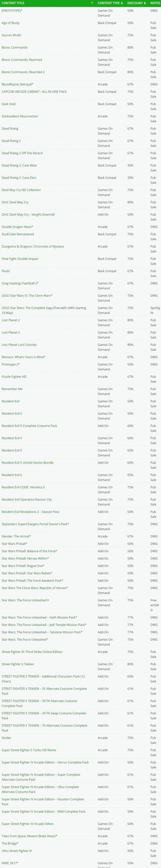Open the Asura's Wrath entry
161x868 pixels.
pyautogui.click(x=11, y=35)
